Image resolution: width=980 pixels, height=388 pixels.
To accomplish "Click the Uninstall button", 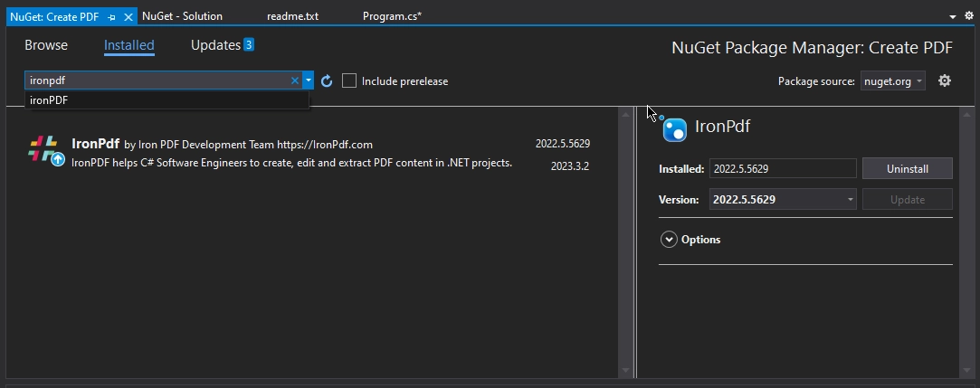I will point(907,168).
